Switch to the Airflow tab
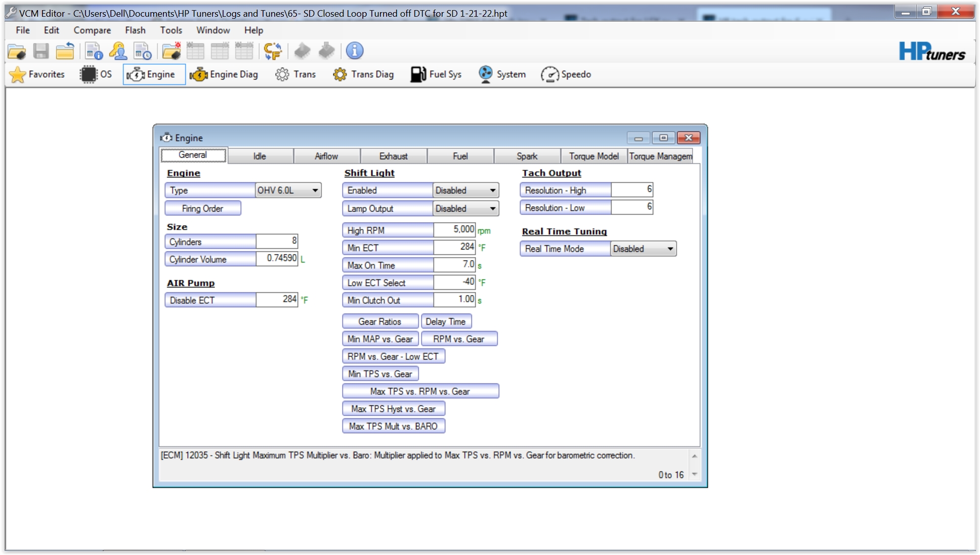980x555 pixels. click(x=326, y=156)
